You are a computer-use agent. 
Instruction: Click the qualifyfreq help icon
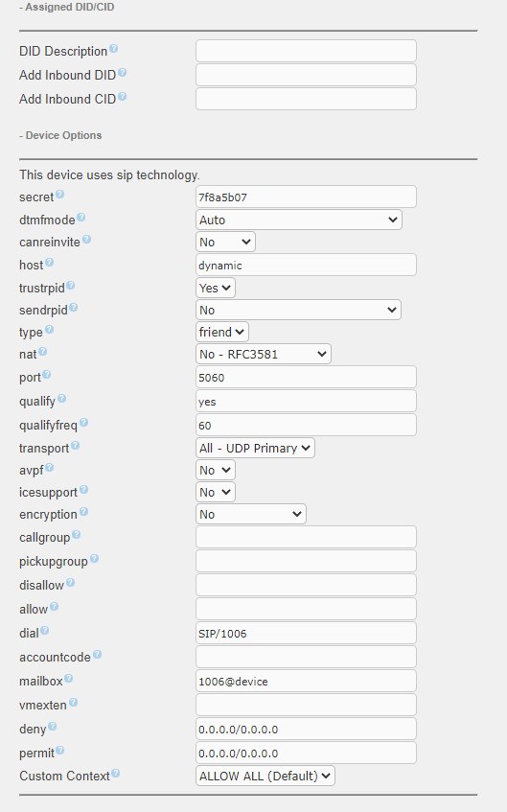pos(83,423)
